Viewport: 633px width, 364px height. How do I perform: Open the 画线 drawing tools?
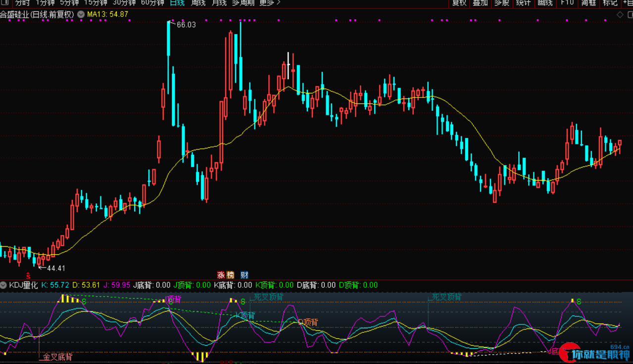pos(545,2)
